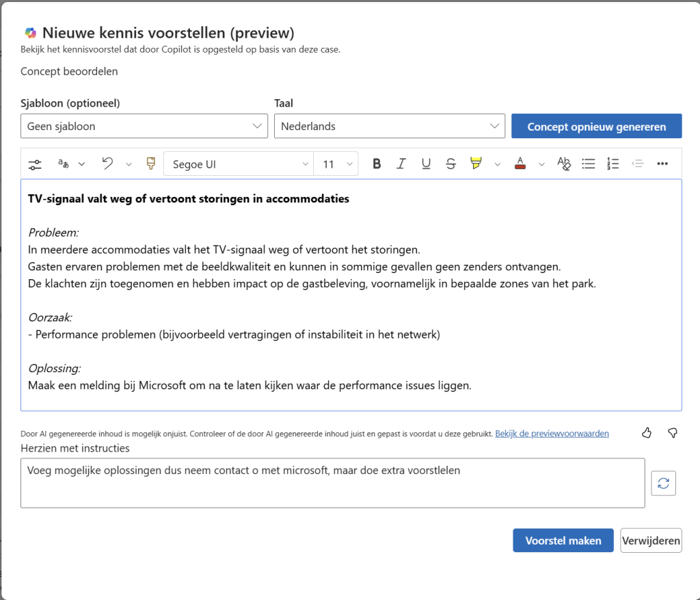Apply italic formatting

tap(401, 164)
